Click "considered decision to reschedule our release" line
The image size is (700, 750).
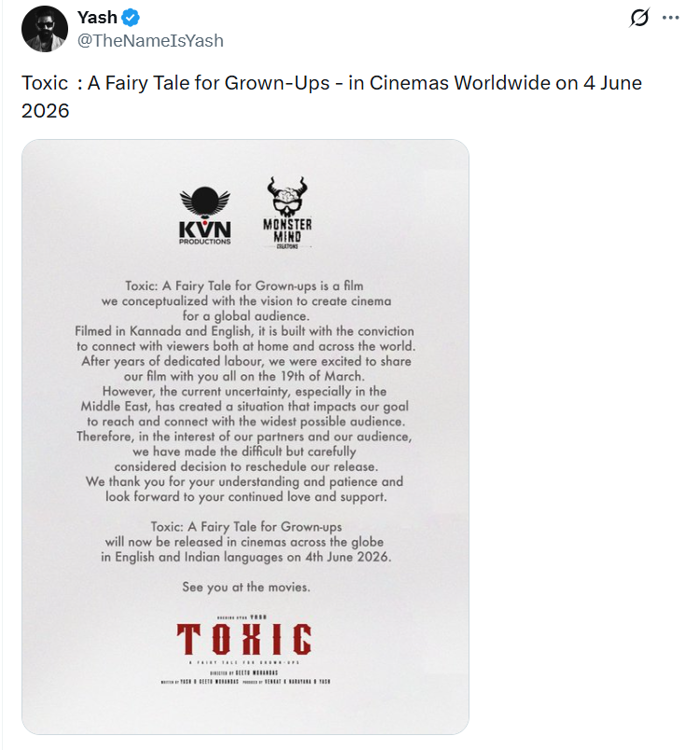click(245, 466)
